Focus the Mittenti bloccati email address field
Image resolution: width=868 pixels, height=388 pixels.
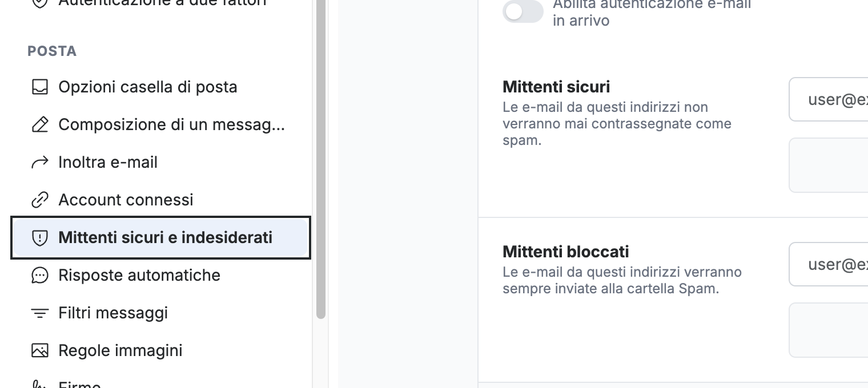(x=829, y=265)
